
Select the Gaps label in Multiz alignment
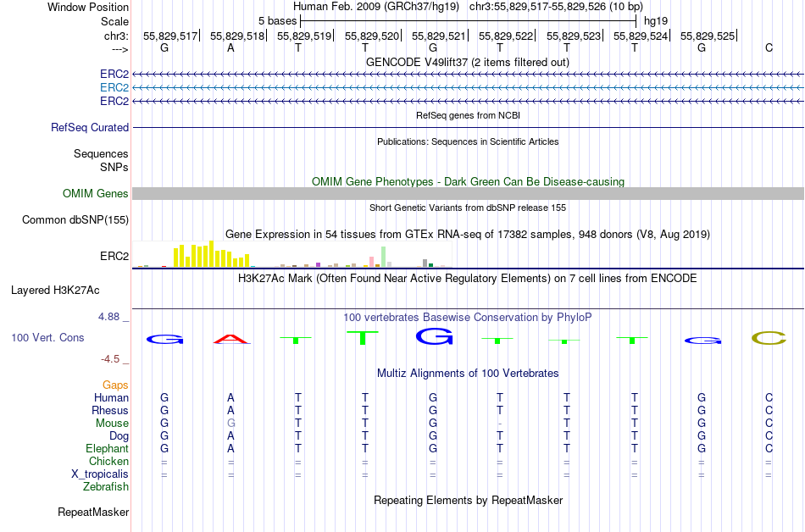pos(115,385)
